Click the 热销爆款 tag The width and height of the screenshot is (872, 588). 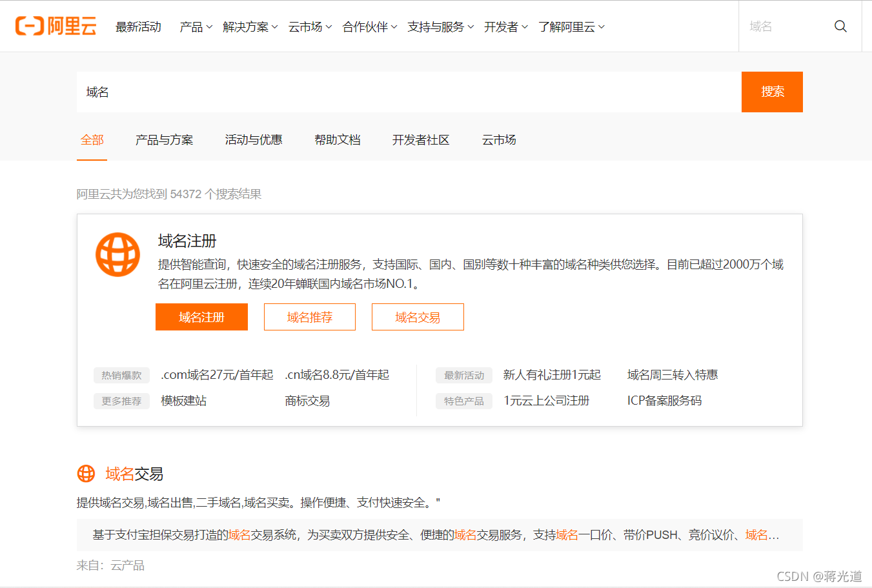click(x=121, y=375)
